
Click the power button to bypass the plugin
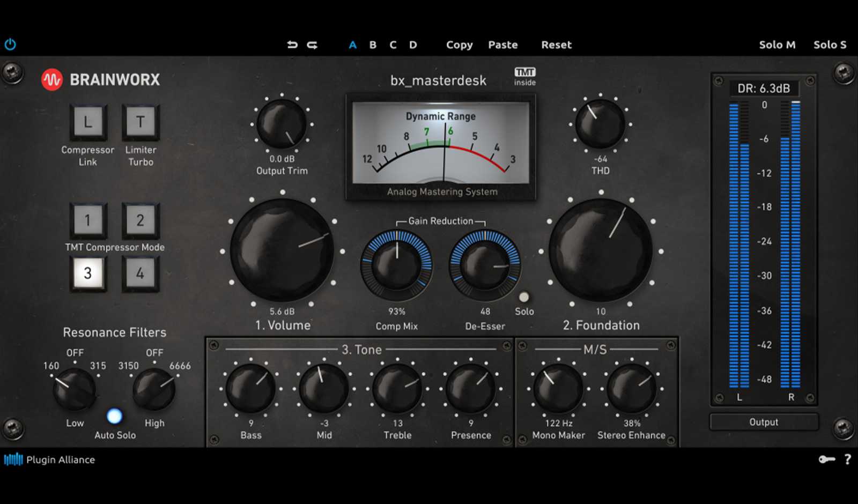pos(10,45)
